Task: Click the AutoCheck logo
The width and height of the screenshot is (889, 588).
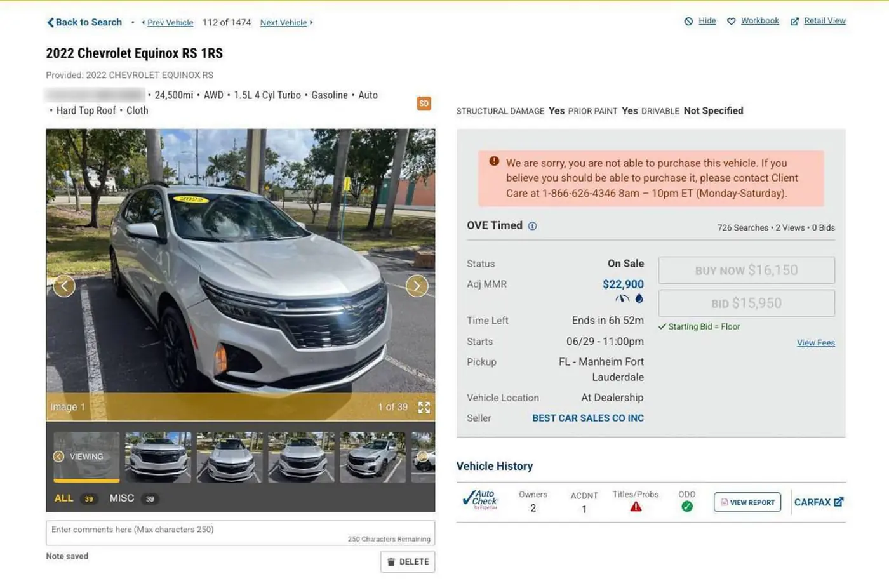Action: point(481,500)
